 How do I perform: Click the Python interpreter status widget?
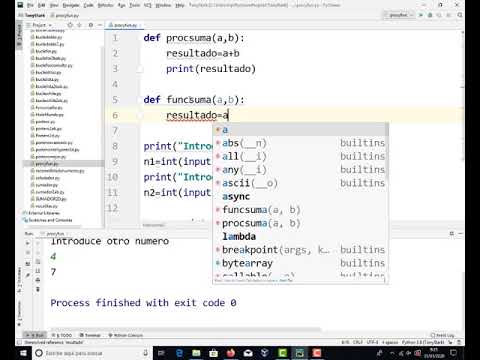point(423,342)
